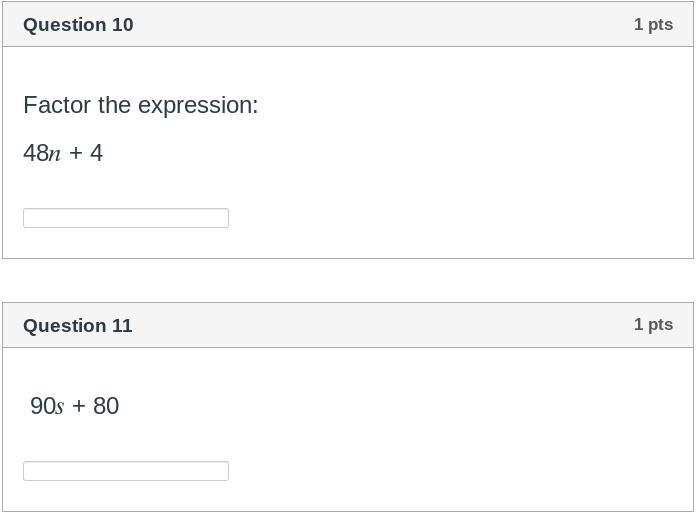
Task: Click the constant term 4 after the plus
Action: coord(97,153)
